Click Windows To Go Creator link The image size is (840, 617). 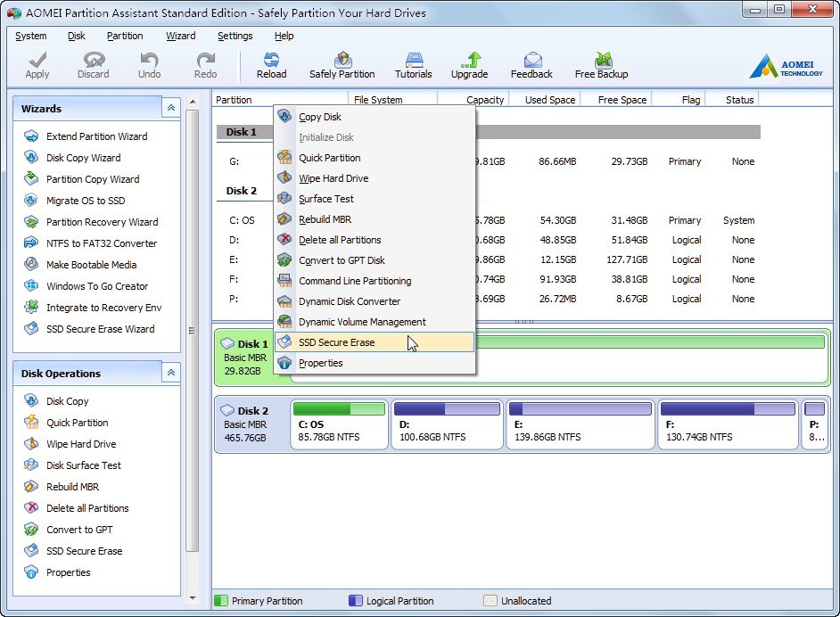click(x=97, y=286)
